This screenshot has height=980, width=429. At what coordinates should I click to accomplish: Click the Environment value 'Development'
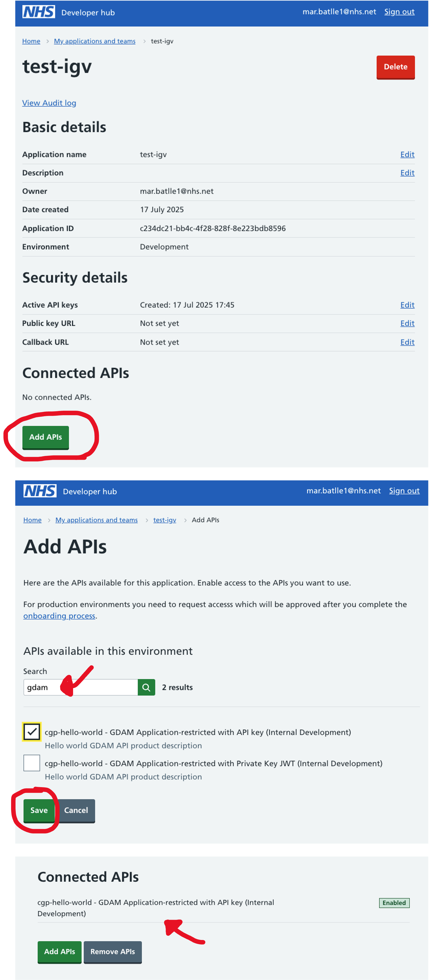pos(164,247)
